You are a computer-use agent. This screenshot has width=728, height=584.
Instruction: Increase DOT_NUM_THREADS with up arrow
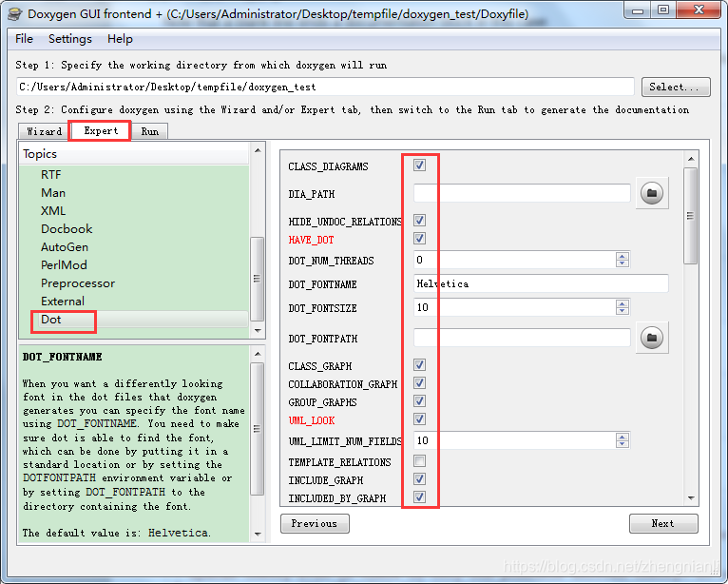pyautogui.click(x=623, y=256)
